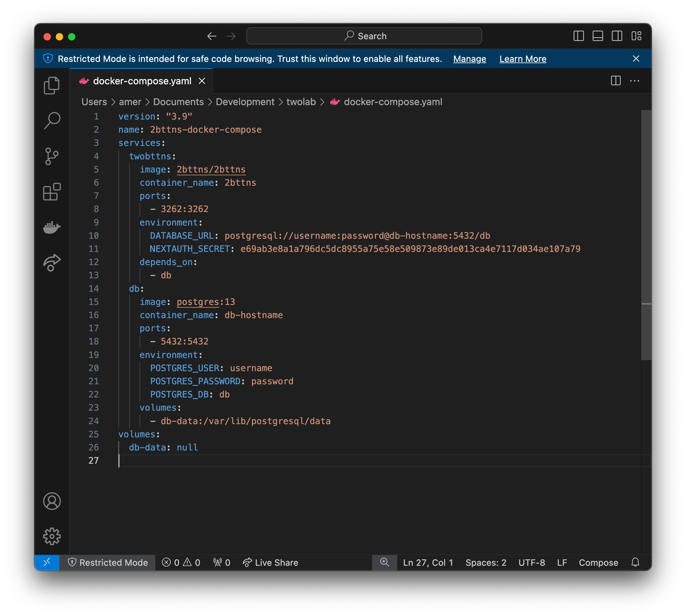Viewport: 686px width, 616px height.
Task: Go forward with the right arrow
Action: point(231,36)
